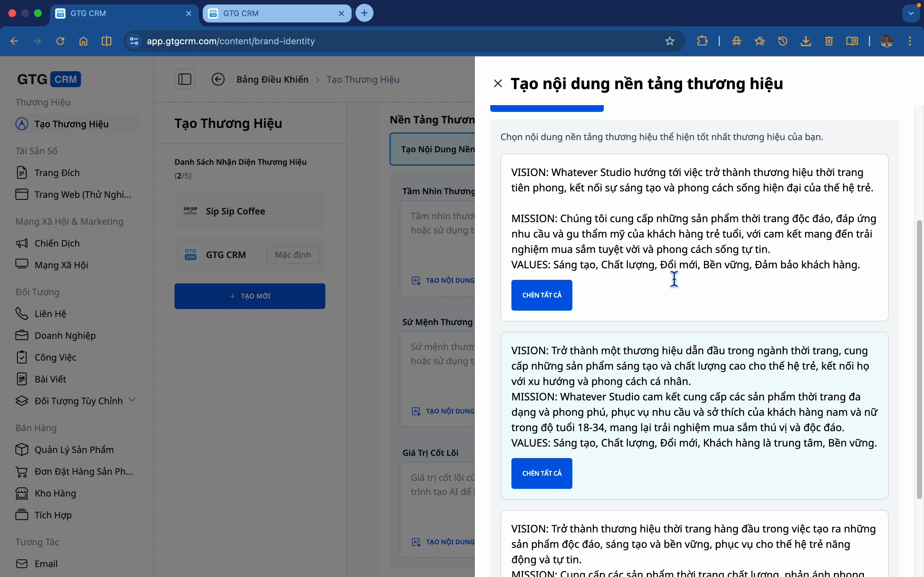Bookmark page with star icon

[x=670, y=41]
